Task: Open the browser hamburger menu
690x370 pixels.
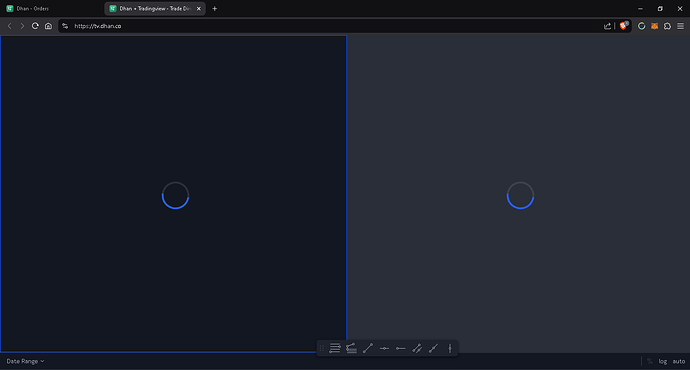Action: pos(680,26)
